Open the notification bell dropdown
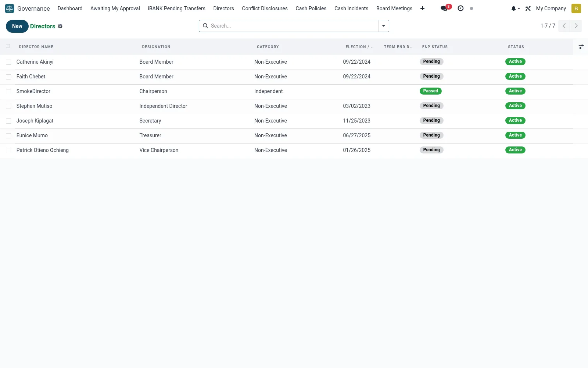The height and width of the screenshot is (368, 588). [x=515, y=8]
